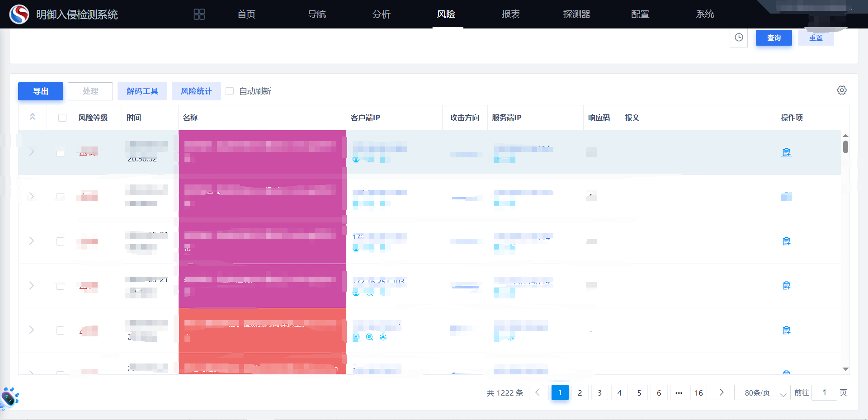
Task: Expand the first table row
Action: pos(32,152)
